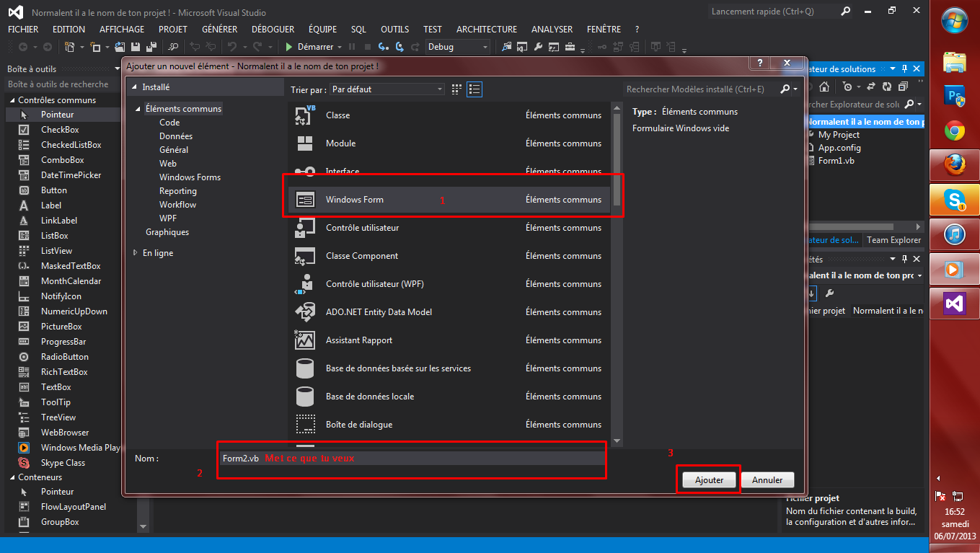Viewport: 980px width, 553px height.
Task: Click the dialog help question mark button
Action: [x=760, y=64]
